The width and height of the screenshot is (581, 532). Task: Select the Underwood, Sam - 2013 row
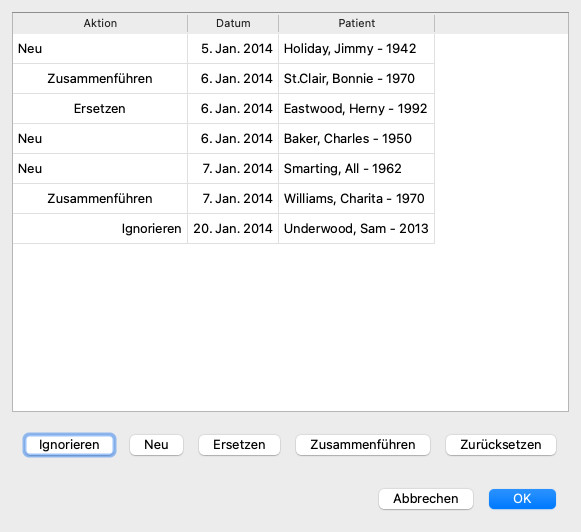point(223,229)
